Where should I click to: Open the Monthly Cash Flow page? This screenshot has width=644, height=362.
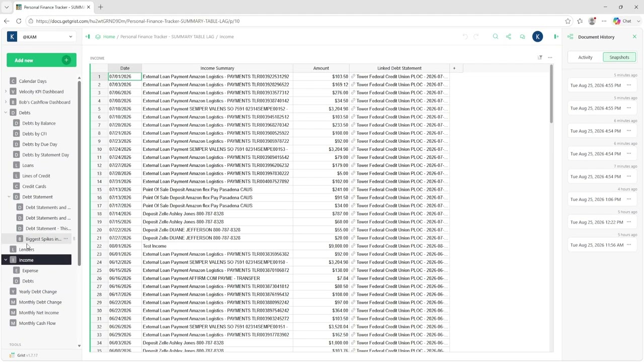37,323
